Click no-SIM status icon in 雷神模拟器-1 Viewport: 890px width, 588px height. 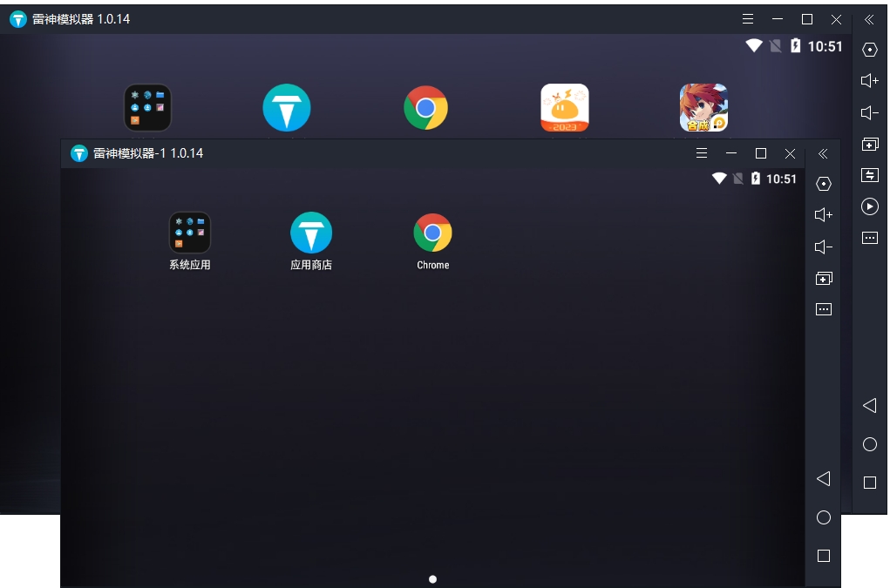(x=737, y=179)
